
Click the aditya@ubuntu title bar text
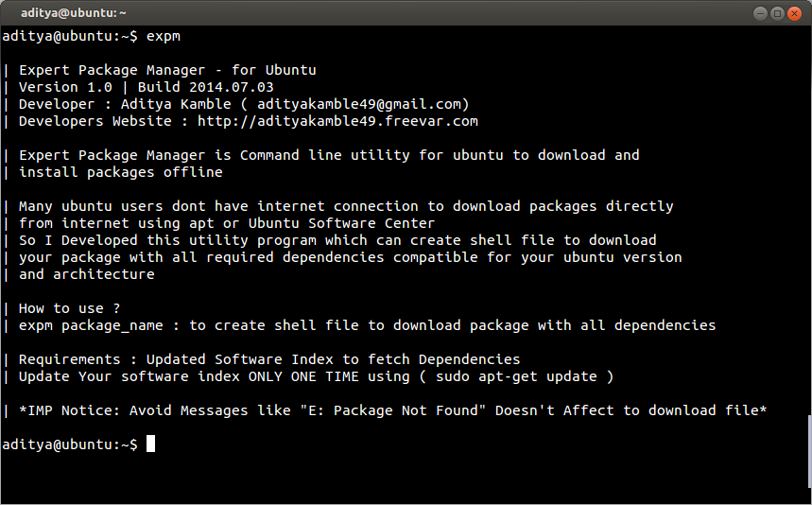74,12
